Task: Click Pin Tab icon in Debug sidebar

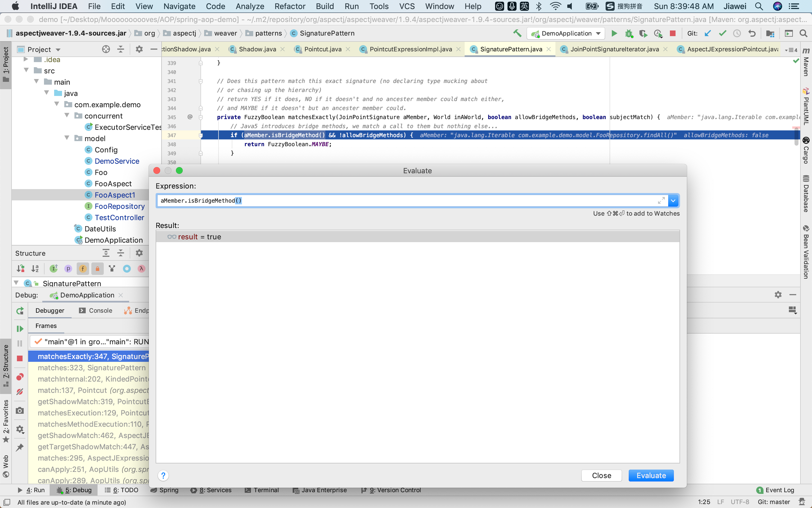Action: click(20, 447)
